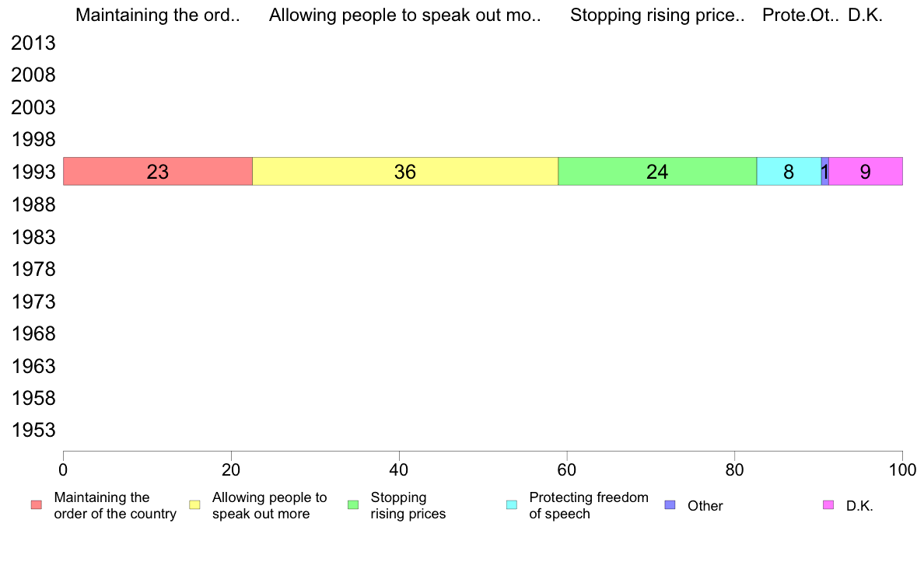Image resolution: width=924 pixels, height=572 pixels.
Task: Click the axis tick label 100
Action: [x=902, y=470]
